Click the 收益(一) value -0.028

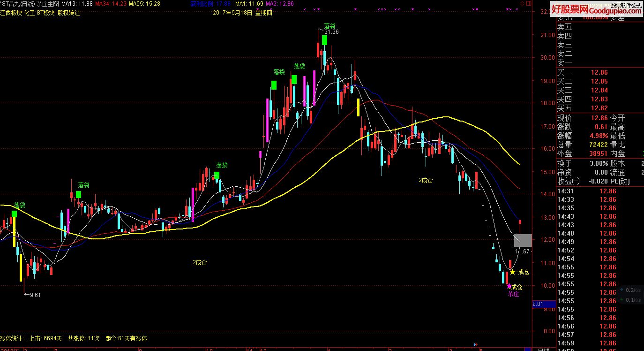click(x=598, y=181)
